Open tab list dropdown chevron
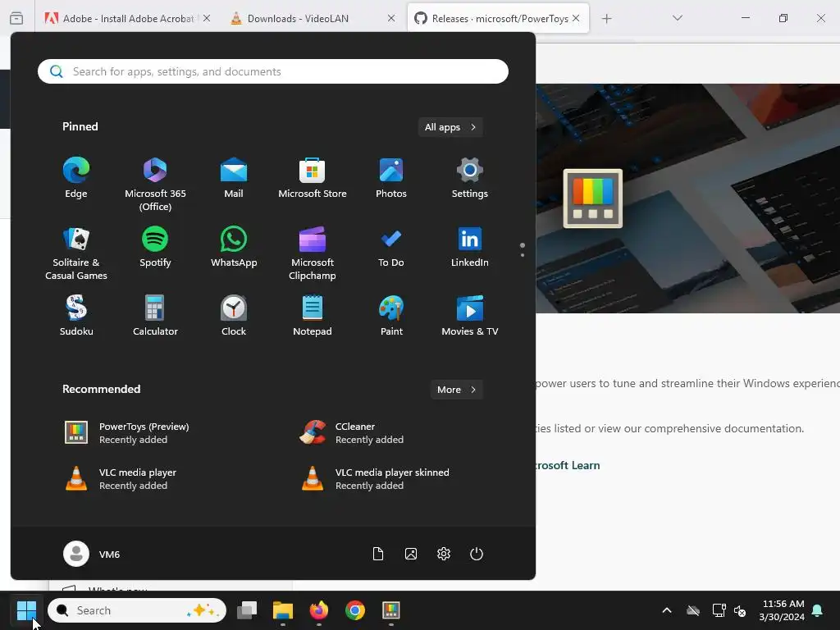This screenshot has width=840, height=630. [x=677, y=18]
